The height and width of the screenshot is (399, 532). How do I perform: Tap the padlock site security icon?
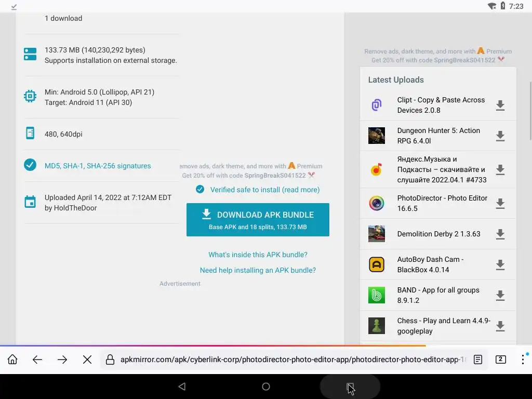tap(110, 360)
